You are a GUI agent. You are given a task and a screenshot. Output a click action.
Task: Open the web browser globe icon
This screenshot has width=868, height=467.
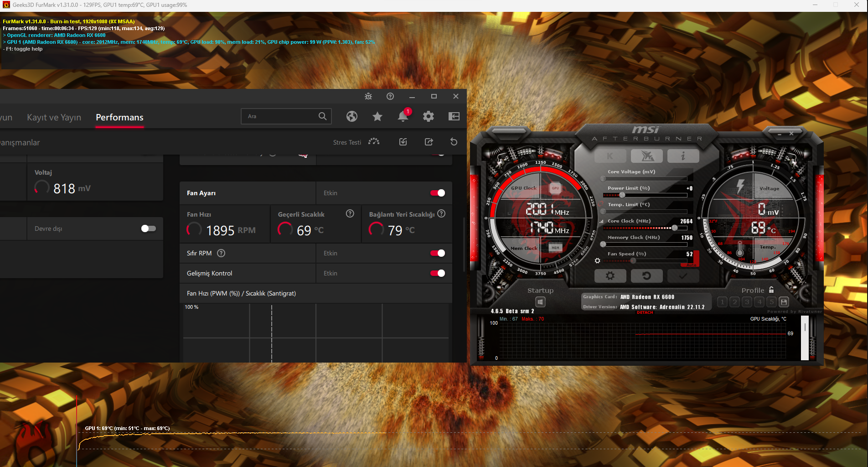point(352,116)
